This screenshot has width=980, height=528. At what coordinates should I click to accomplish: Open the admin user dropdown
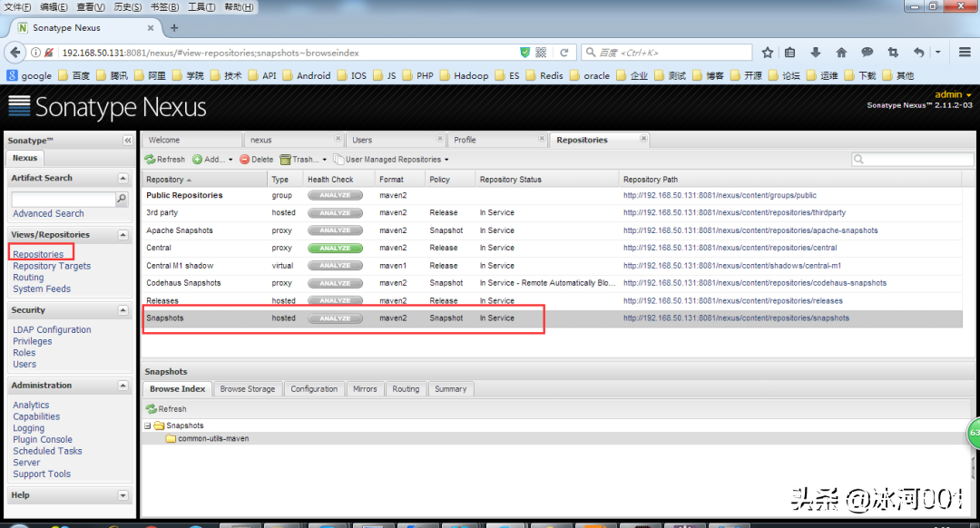(953, 94)
